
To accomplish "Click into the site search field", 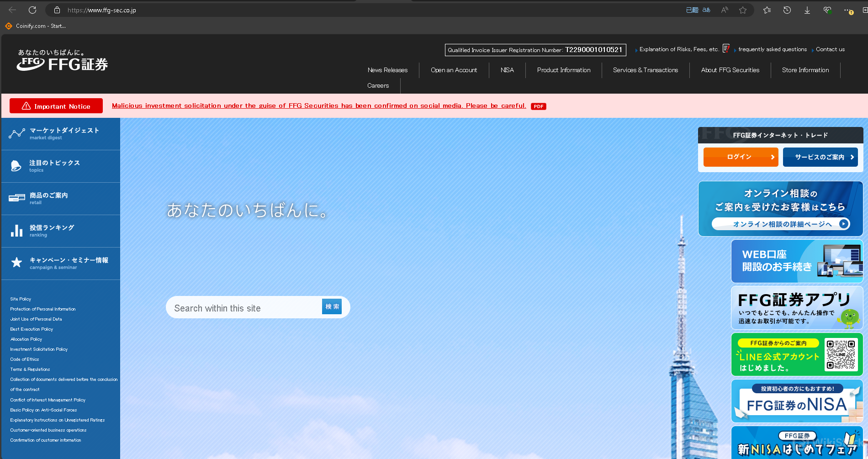I will click(244, 308).
